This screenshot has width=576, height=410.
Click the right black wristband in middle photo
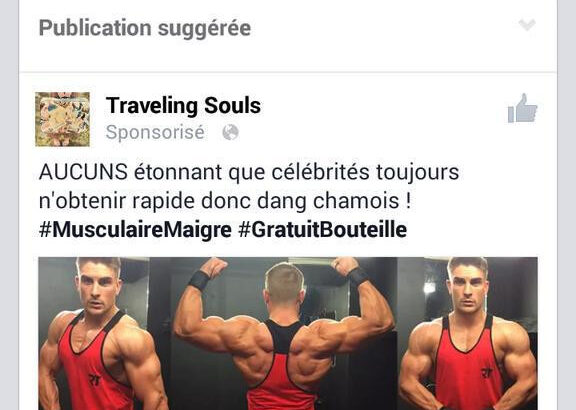coord(358,276)
